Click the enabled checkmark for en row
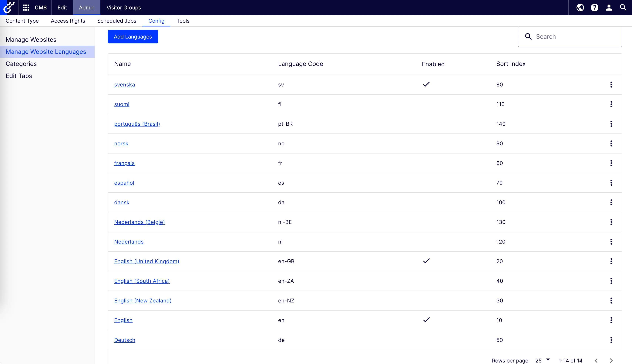Image resolution: width=632 pixels, height=364 pixels. click(426, 320)
